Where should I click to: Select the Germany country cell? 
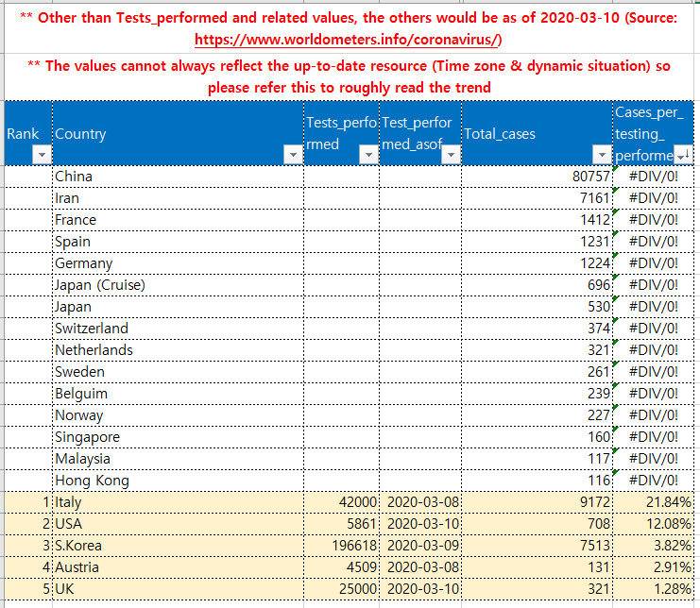(179, 263)
